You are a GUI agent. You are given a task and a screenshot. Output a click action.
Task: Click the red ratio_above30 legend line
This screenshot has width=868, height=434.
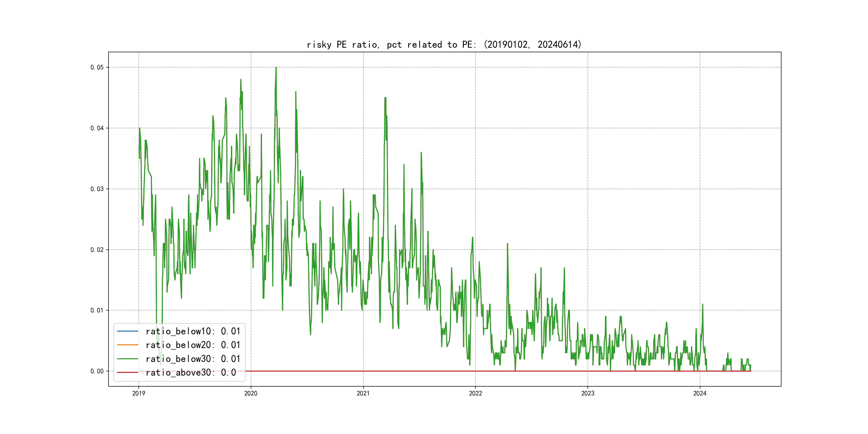coord(127,372)
